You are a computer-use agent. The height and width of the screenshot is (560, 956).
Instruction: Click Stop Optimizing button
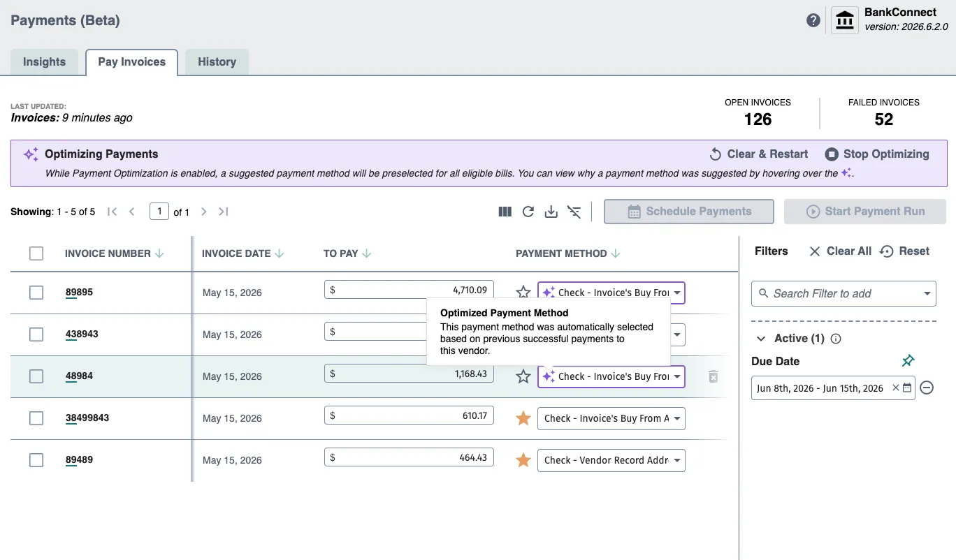pyautogui.click(x=877, y=154)
